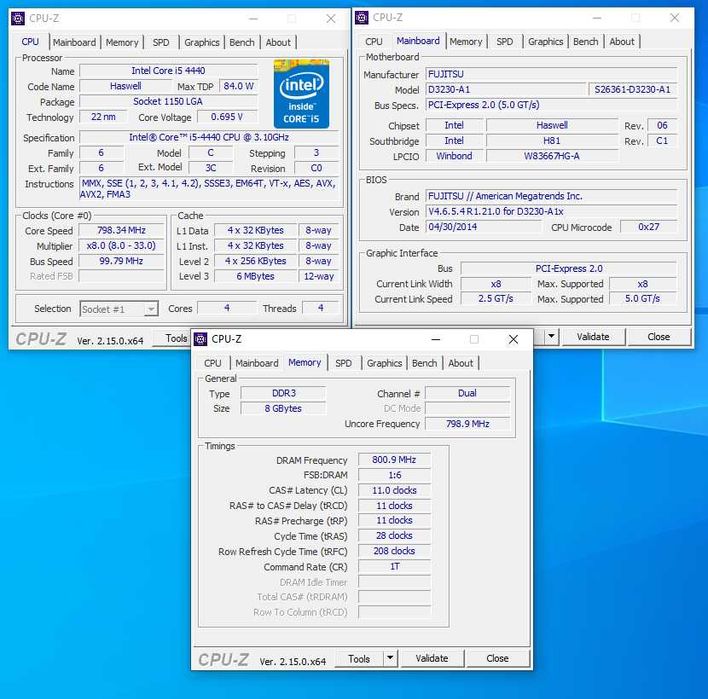Viewport: 708px width, 699px height.
Task: Click the Core Speed value 798.34 MHz
Action: pyautogui.click(x=121, y=230)
